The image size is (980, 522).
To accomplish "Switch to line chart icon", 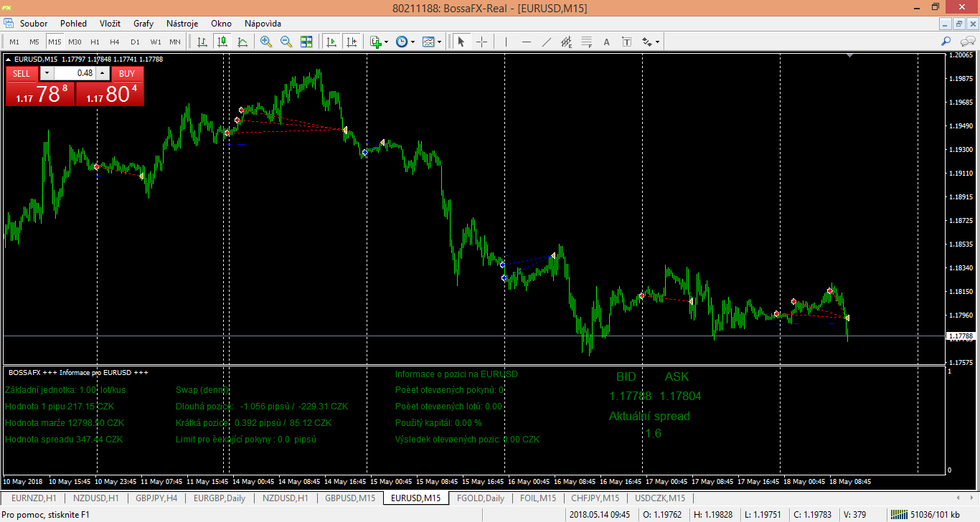I will click(242, 42).
